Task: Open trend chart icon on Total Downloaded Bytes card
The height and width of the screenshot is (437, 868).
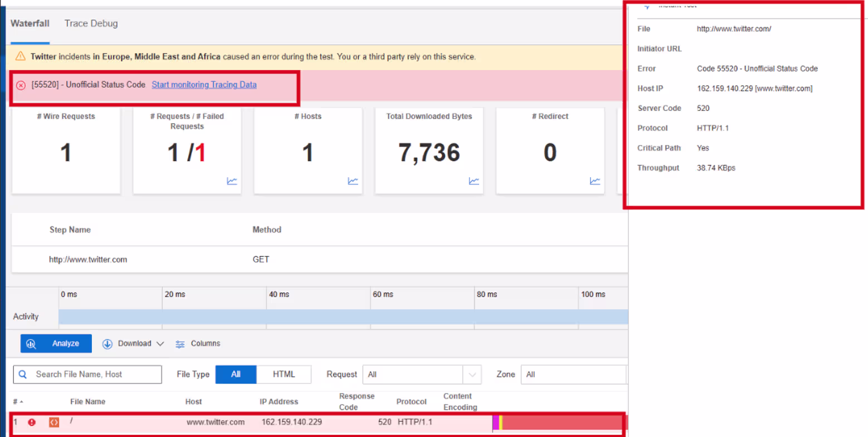Action: click(474, 181)
